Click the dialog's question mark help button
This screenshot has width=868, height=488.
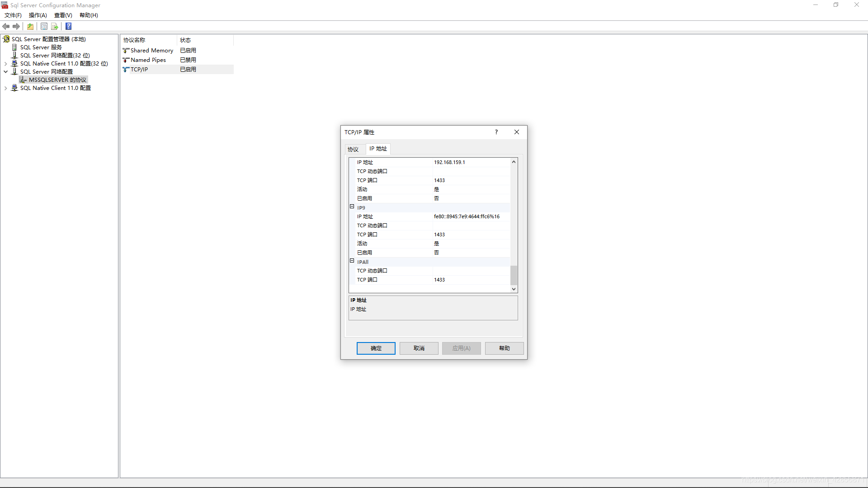pyautogui.click(x=496, y=132)
